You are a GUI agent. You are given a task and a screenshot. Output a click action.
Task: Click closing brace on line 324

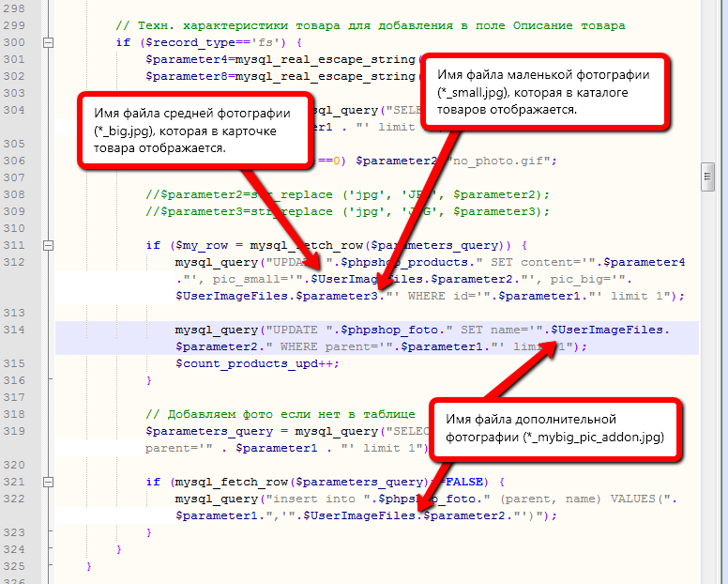coord(119,549)
